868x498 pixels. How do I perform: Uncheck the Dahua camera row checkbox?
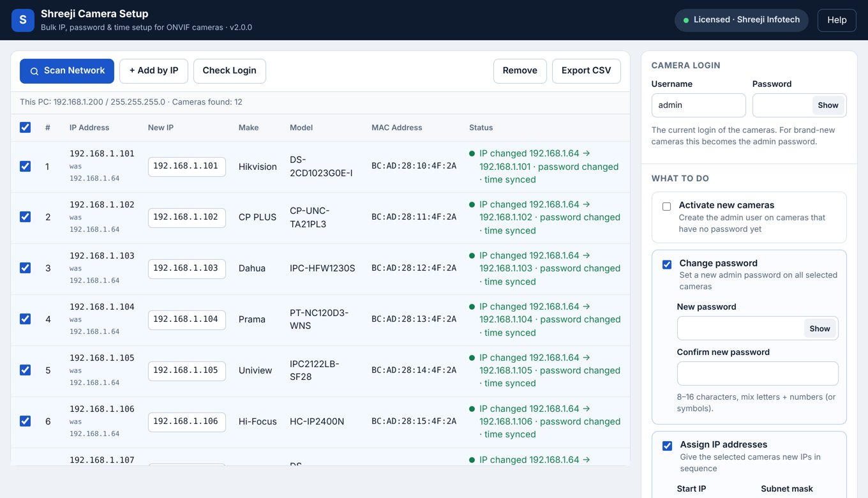(26, 268)
